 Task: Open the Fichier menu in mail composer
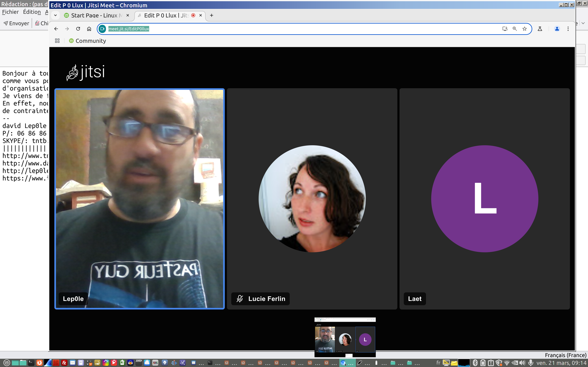pos(10,12)
